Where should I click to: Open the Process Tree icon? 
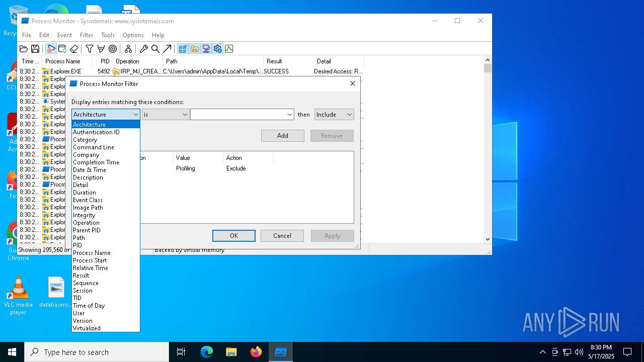(128, 49)
